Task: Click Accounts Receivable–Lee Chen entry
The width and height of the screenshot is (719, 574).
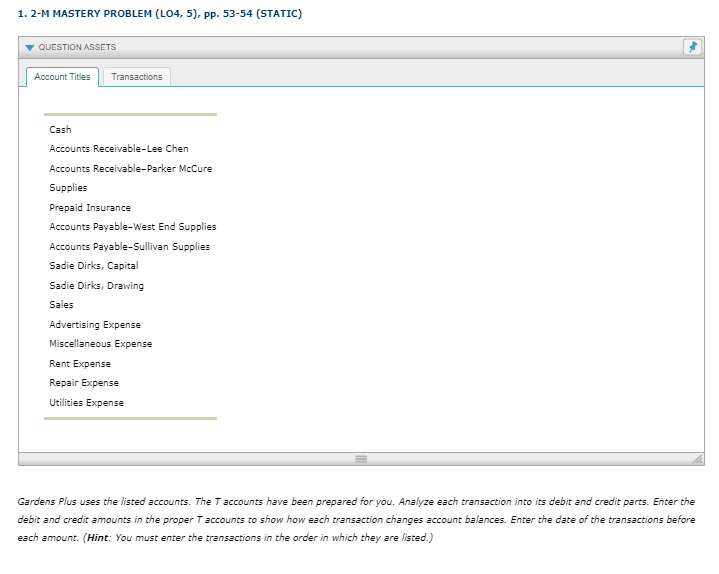Action: (x=119, y=149)
